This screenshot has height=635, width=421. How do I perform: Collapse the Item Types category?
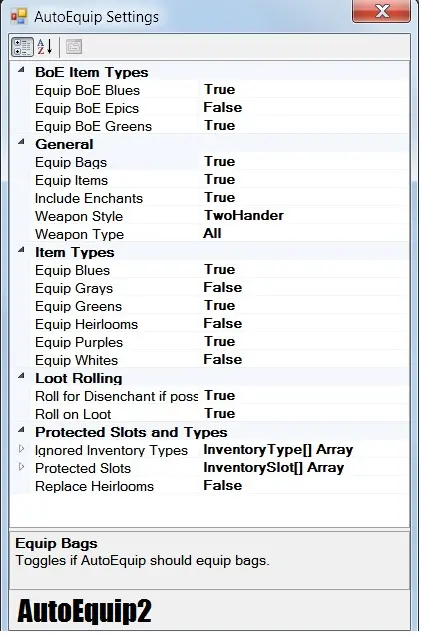[x=21, y=251]
